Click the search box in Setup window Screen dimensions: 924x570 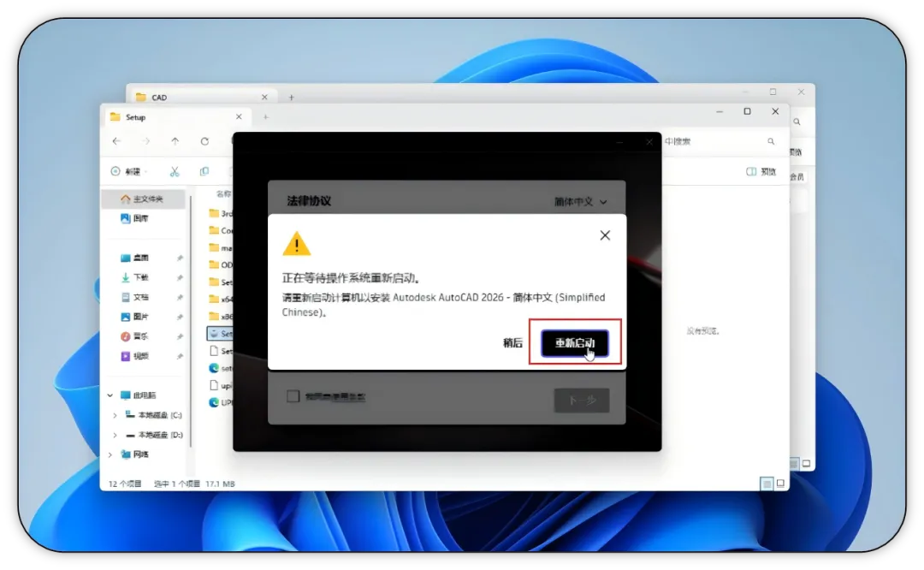pyautogui.click(x=720, y=141)
